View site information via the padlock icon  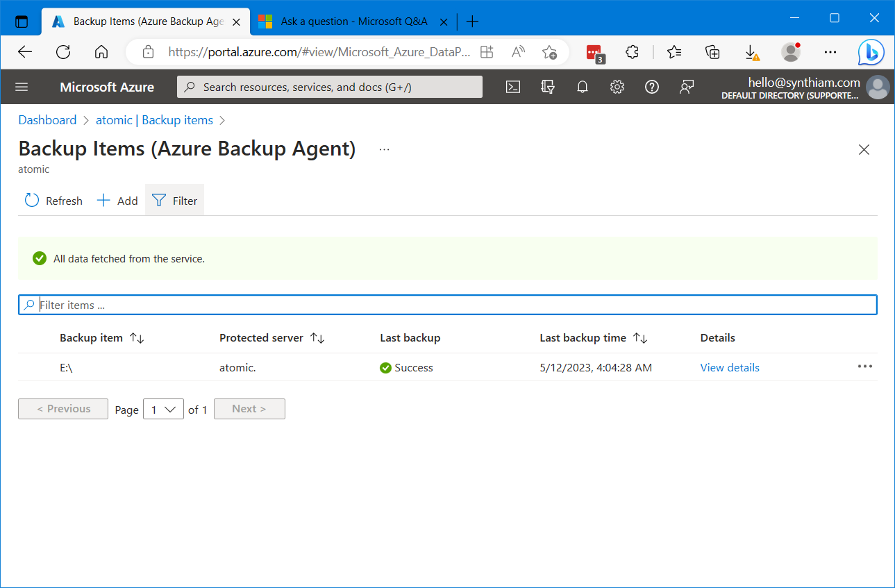click(x=147, y=52)
